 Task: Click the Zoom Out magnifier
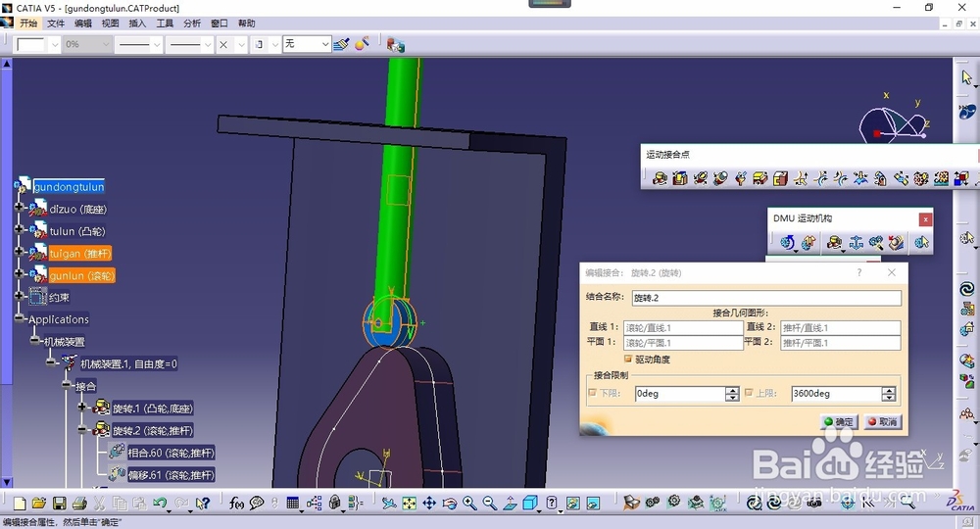[x=489, y=504]
